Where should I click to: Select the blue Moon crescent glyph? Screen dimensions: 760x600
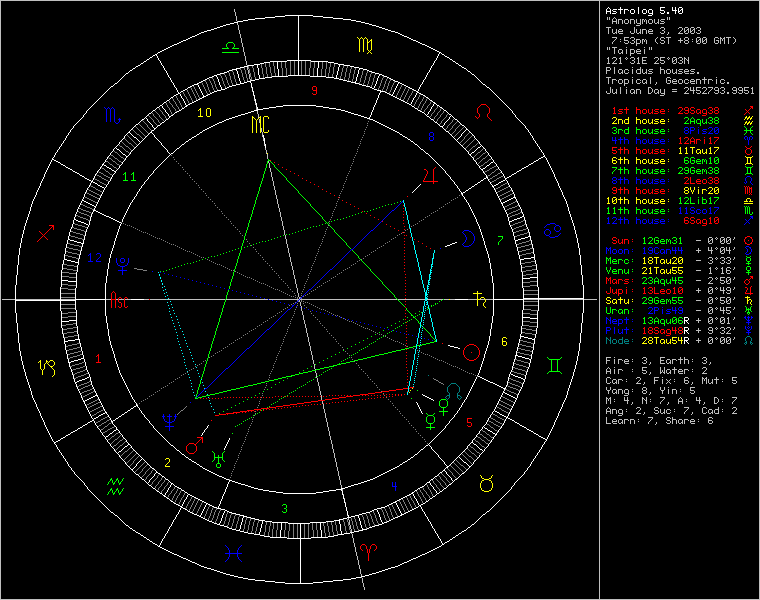(x=466, y=237)
